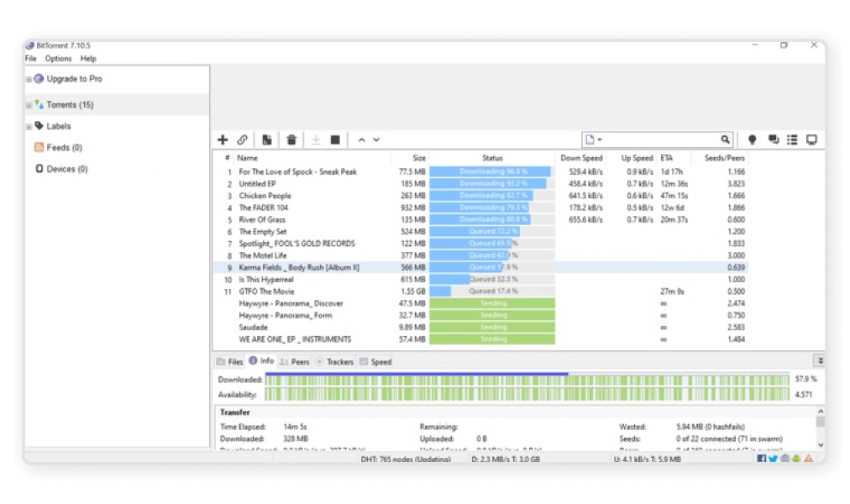Screen dimensions: 850x504
Task: Move torrent down the queue arrow
Action: pyautogui.click(x=376, y=139)
